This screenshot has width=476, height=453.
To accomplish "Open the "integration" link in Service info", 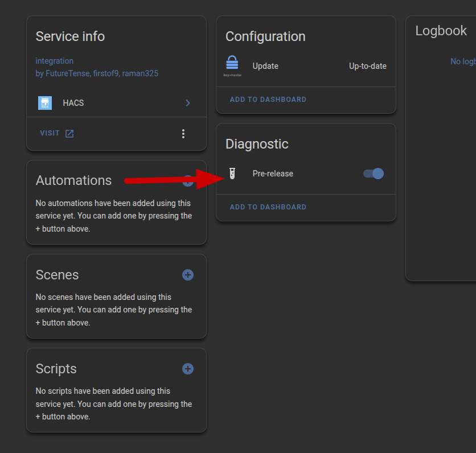I will 55,61.
